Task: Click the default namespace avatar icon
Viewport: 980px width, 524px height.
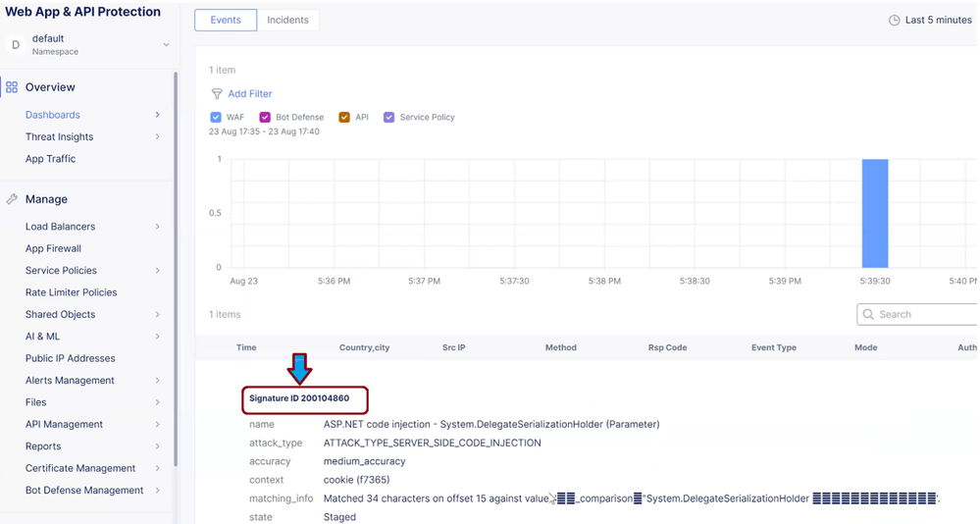Action: point(16,44)
